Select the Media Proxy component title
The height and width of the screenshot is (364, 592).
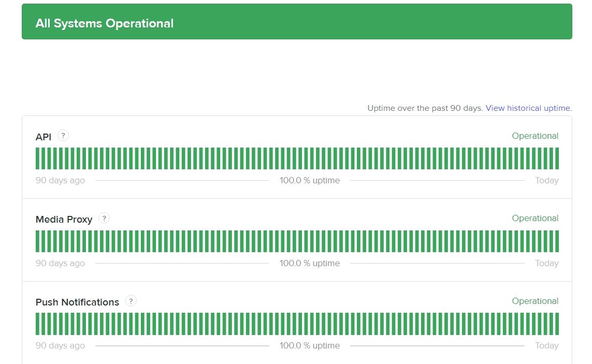[64, 220]
